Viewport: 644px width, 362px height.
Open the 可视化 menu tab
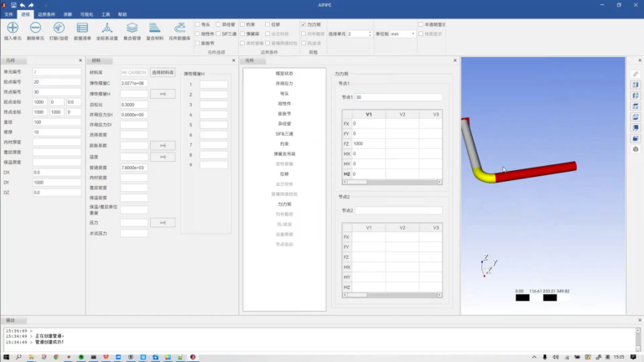[x=86, y=14]
